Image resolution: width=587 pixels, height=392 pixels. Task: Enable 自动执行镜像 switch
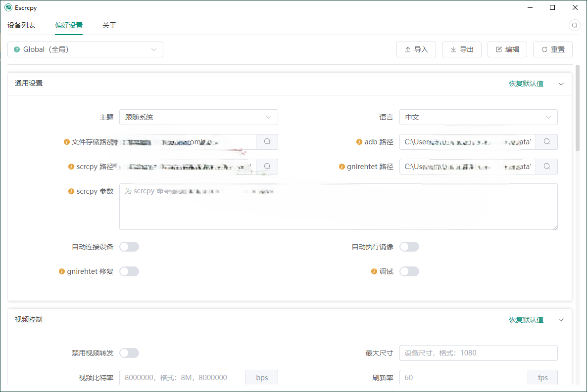coord(409,247)
